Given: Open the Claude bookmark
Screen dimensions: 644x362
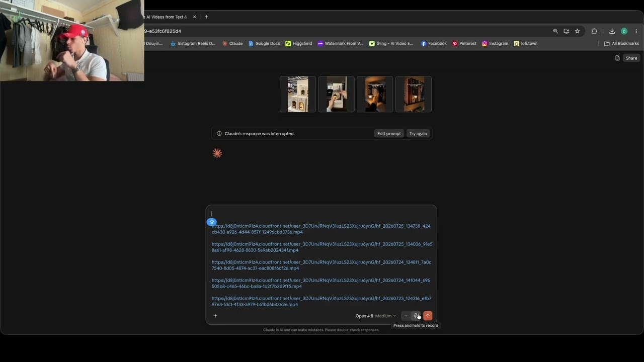Looking at the screenshot, I should [232, 44].
